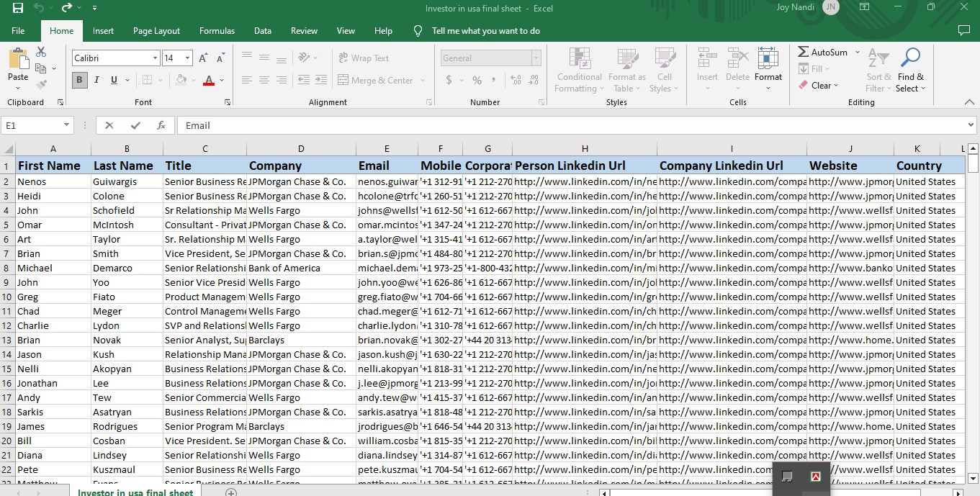Apply Conditional Formatting

point(578,72)
